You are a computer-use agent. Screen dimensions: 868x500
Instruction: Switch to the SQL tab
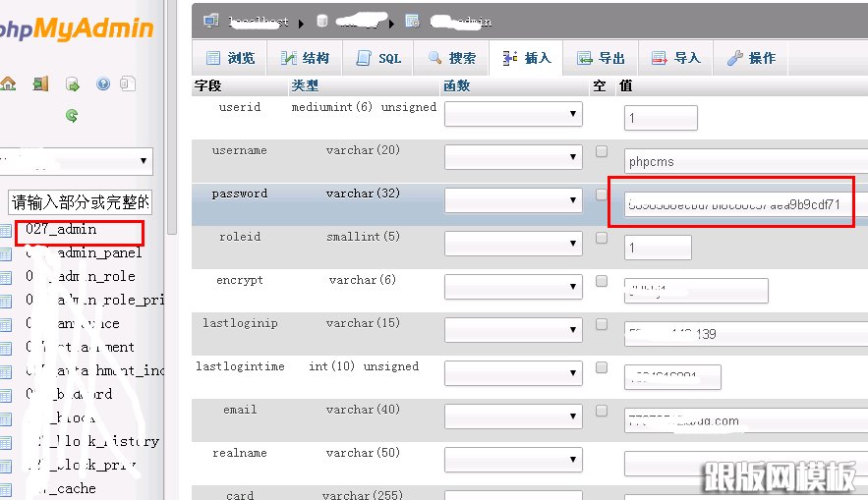(x=380, y=58)
